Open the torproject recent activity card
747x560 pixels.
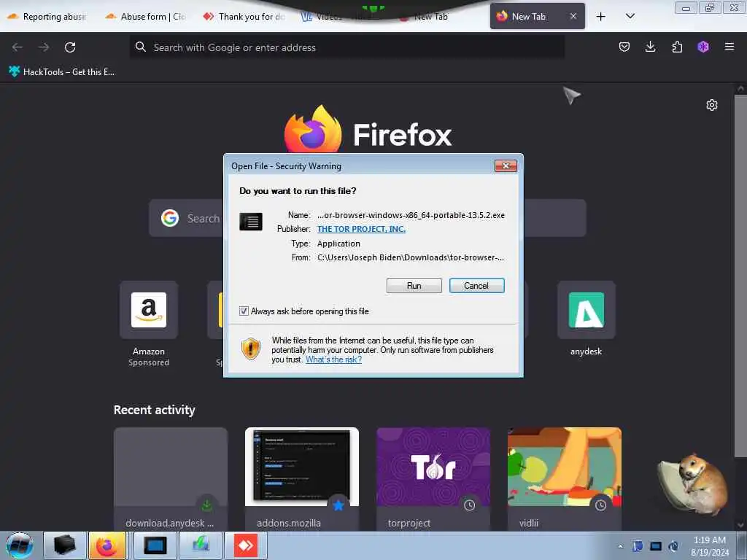(x=433, y=479)
